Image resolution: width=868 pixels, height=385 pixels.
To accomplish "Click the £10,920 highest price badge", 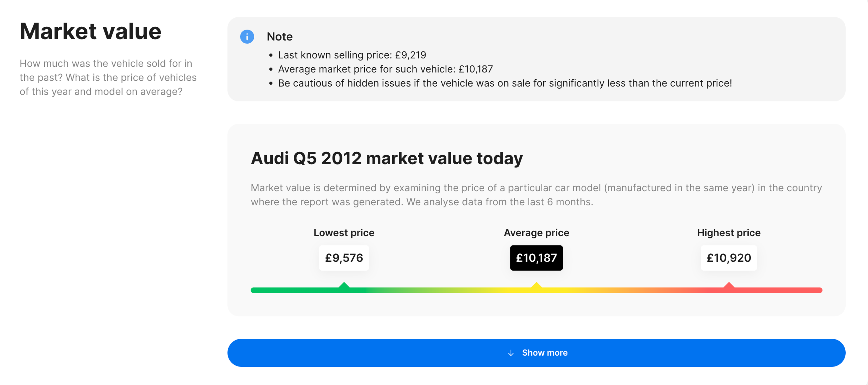I will tap(729, 258).
